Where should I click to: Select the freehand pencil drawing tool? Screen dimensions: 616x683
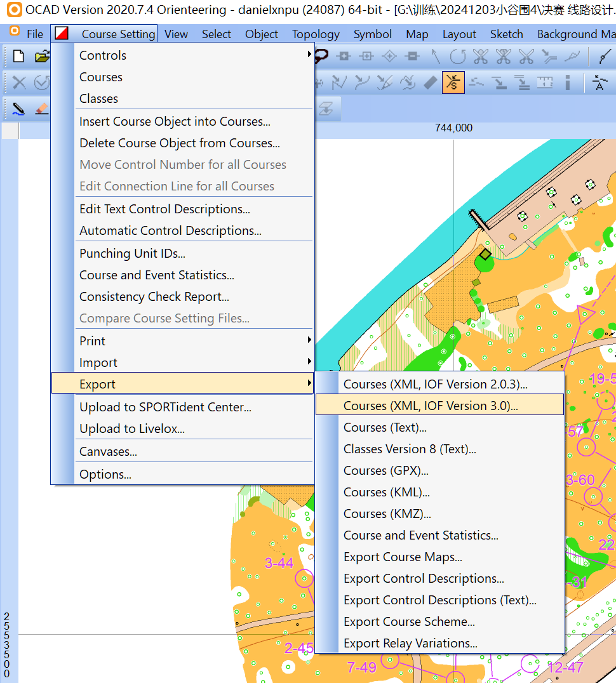(18, 109)
